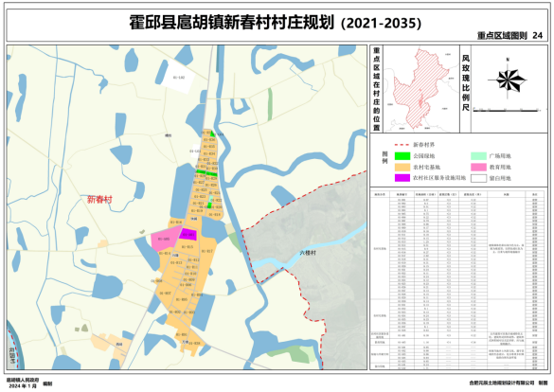Click the orange 农村宅基地 legend swatch

(402, 167)
